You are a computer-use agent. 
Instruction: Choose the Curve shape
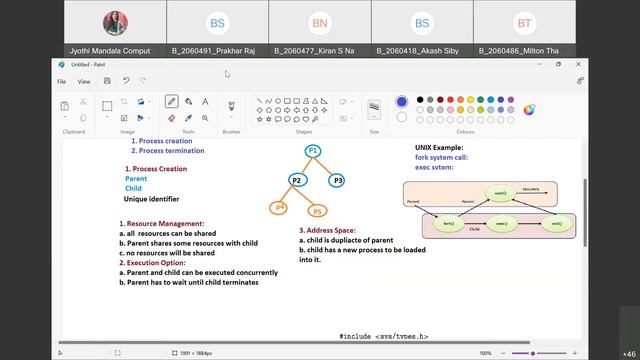point(269,101)
